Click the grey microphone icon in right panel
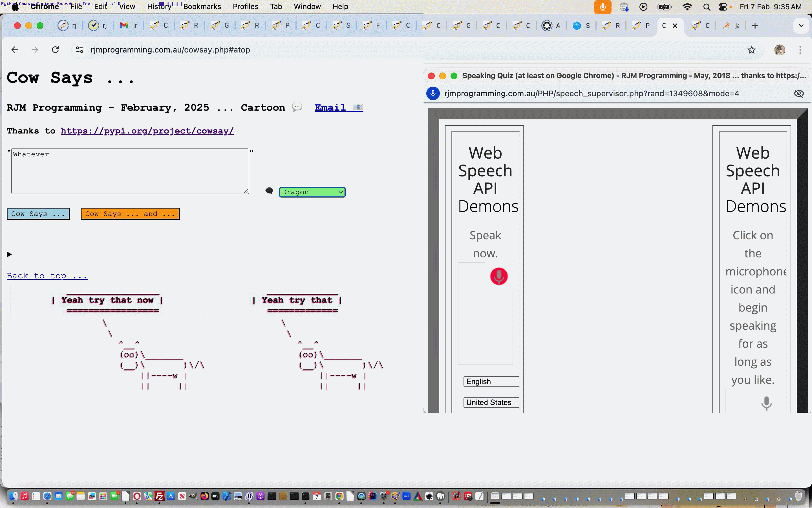Viewport: 812px width, 508px height. pos(766,403)
